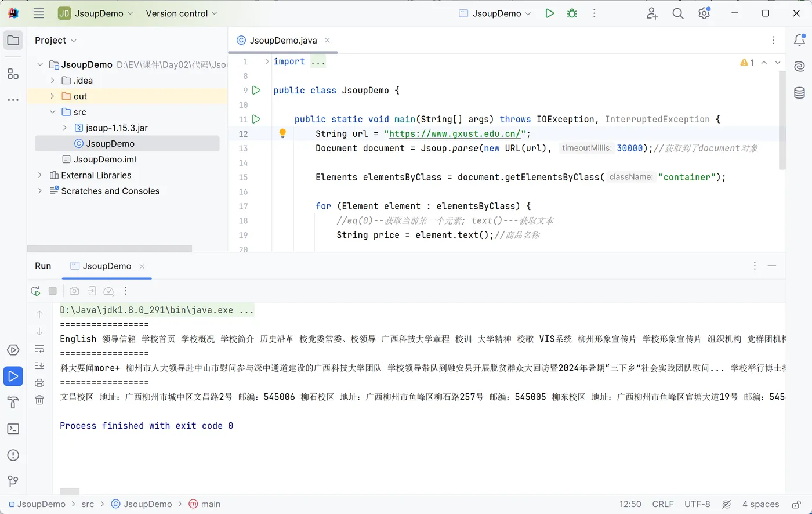Run JsoupDemo with green play icon

pyautogui.click(x=550, y=13)
